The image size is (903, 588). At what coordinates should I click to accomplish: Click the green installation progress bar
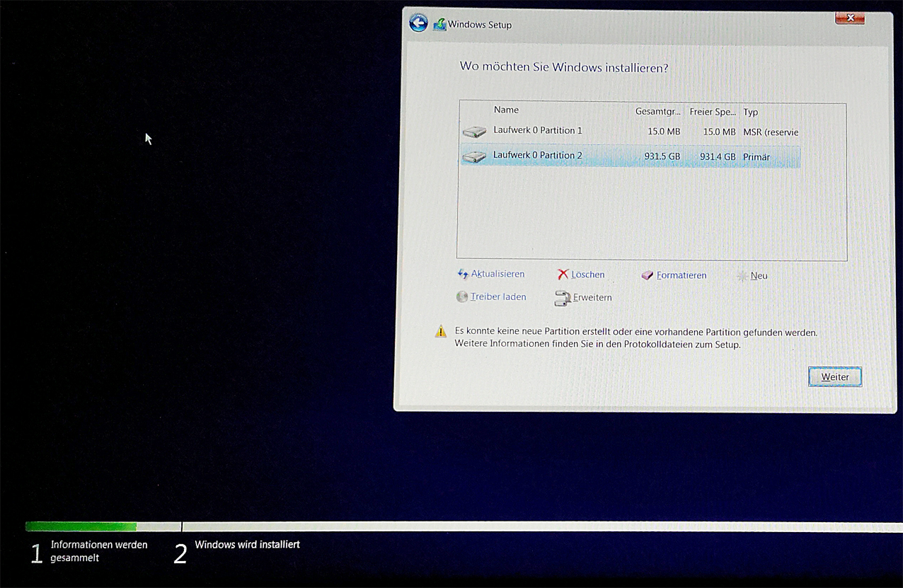81,526
